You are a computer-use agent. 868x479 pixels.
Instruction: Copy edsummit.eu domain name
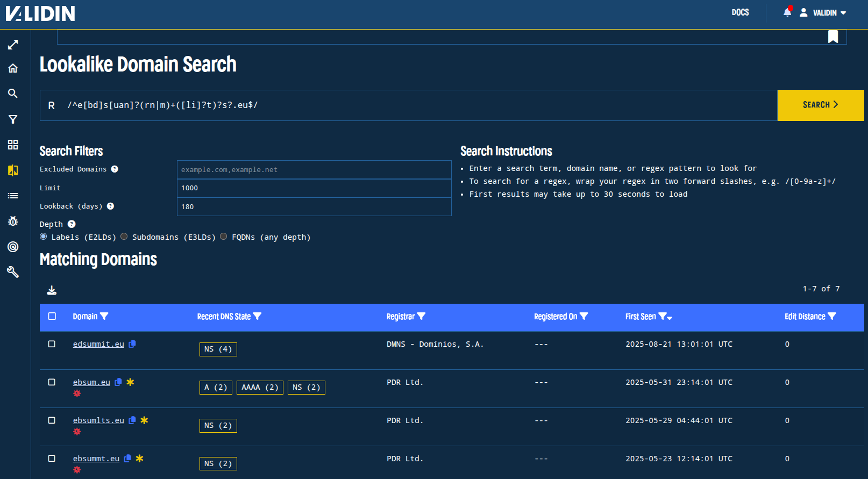[x=132, y=344]
